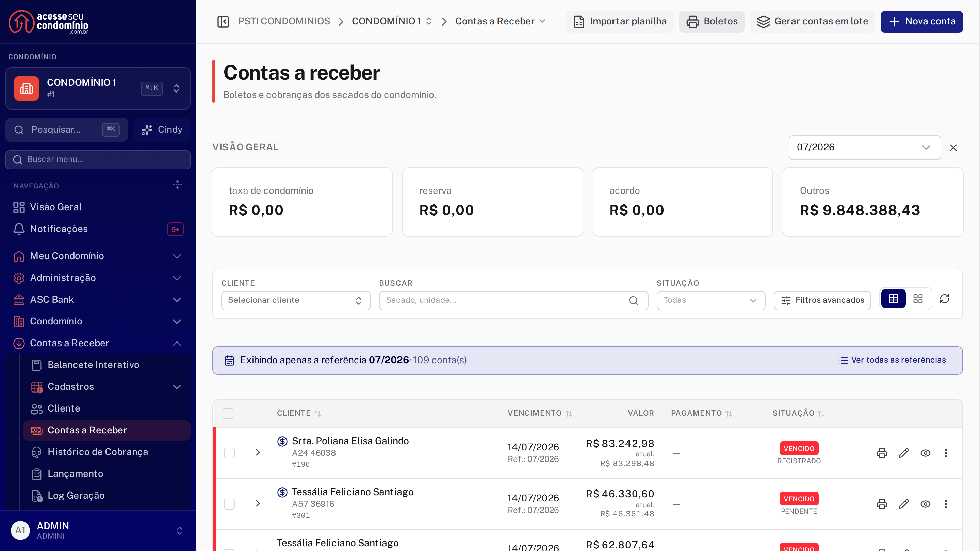Open CONDOMÍNIO 1 breadcrumb dropdown
Image resolution: width=980 pixels, height=551 pixels.
point(392,21)
